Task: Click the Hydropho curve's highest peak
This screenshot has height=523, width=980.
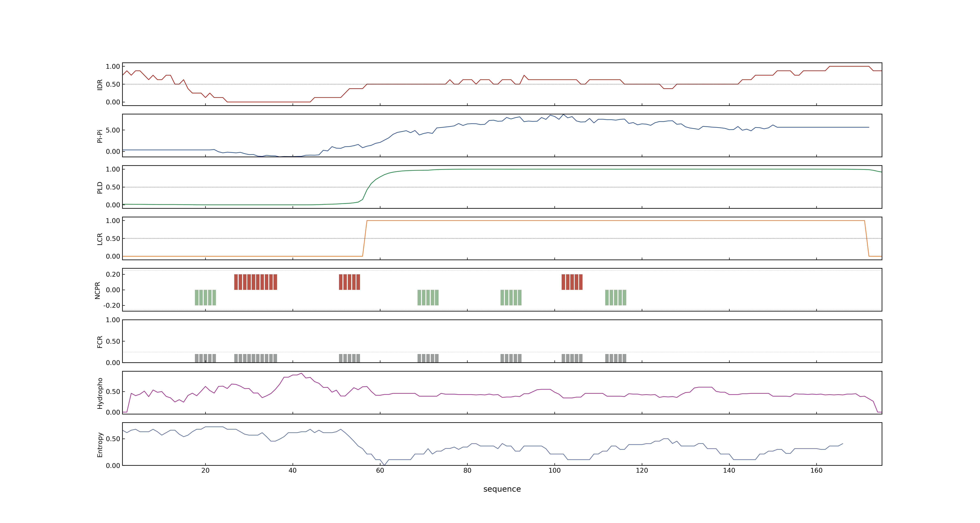Action: pyautogui.click(x=301, y=373)
